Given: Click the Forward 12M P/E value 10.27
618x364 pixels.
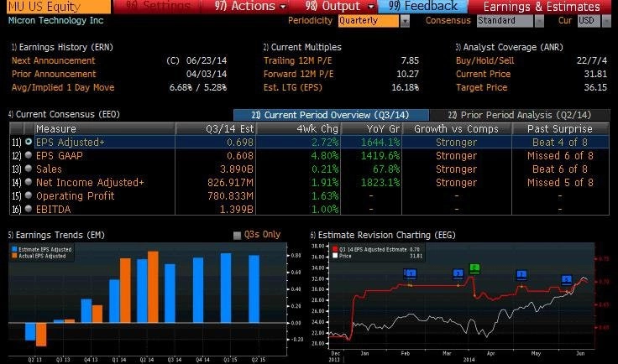Looking at the screenshot, I should tap(407, 74).
